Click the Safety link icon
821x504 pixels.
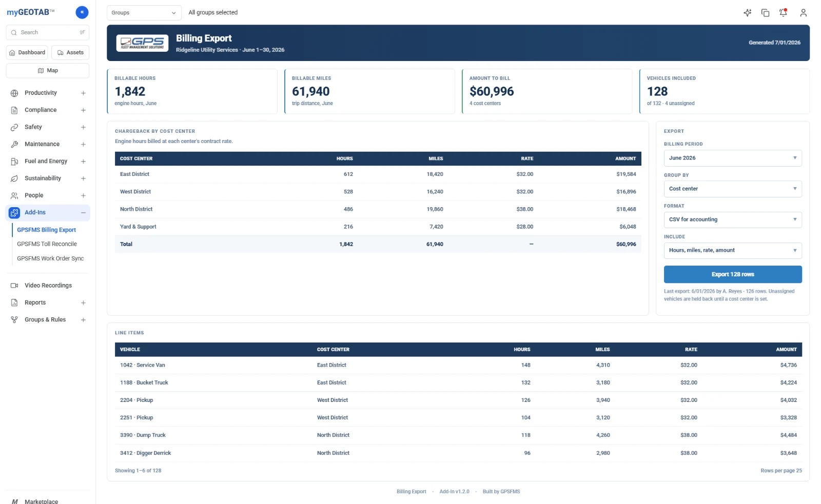[14, 127]
